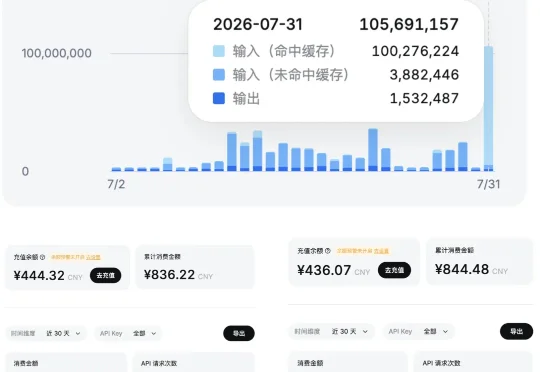Click 去充值 button next to ¥444.32 balance
540x372 pixels.
pyautogui.click(x=105, y=276)
